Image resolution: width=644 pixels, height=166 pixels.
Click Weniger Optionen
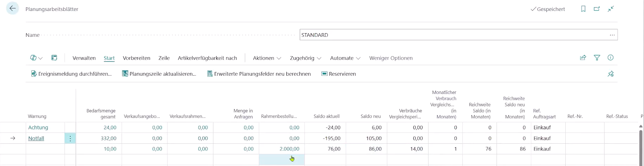pos(391,58)
